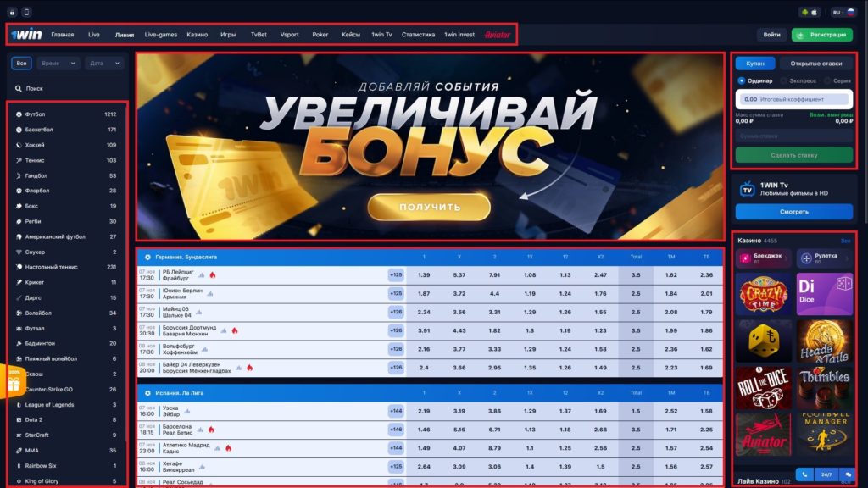Image resolution: width=868 pixels, height=488 pixels.
Task: Select odds 4.43 draw for Боруссия Дортмунд
Action: click(459, 331)
